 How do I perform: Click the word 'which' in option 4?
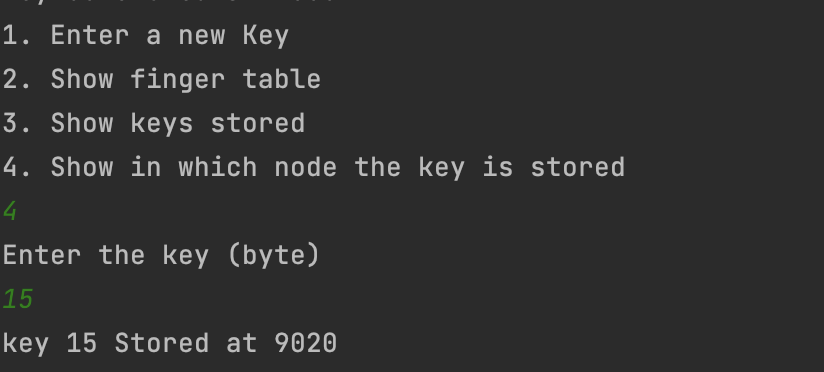coord(218,168)
